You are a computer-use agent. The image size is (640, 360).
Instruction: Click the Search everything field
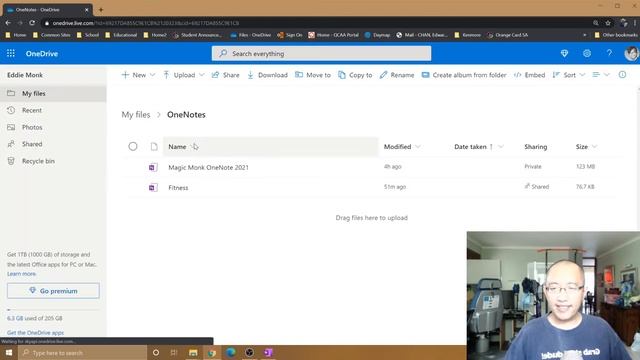coord(321,53)
